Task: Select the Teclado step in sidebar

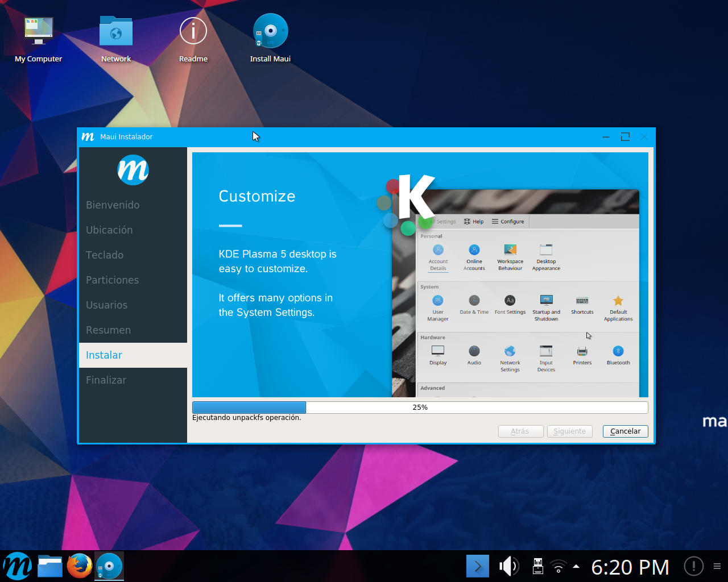Action: point(133,255)
